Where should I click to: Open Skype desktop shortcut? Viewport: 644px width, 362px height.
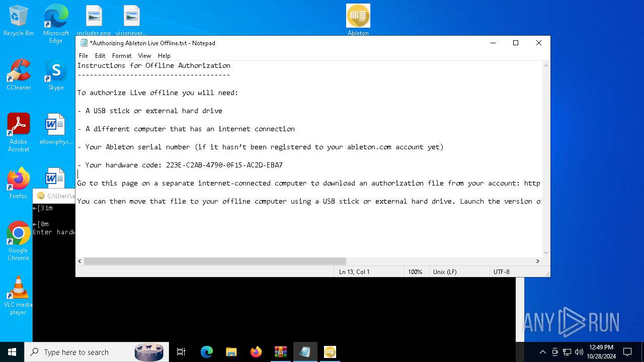pyautogui.click(x=56, y=75)
